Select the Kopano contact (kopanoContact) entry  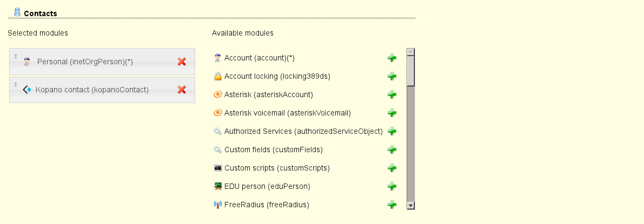pos(92,90)
